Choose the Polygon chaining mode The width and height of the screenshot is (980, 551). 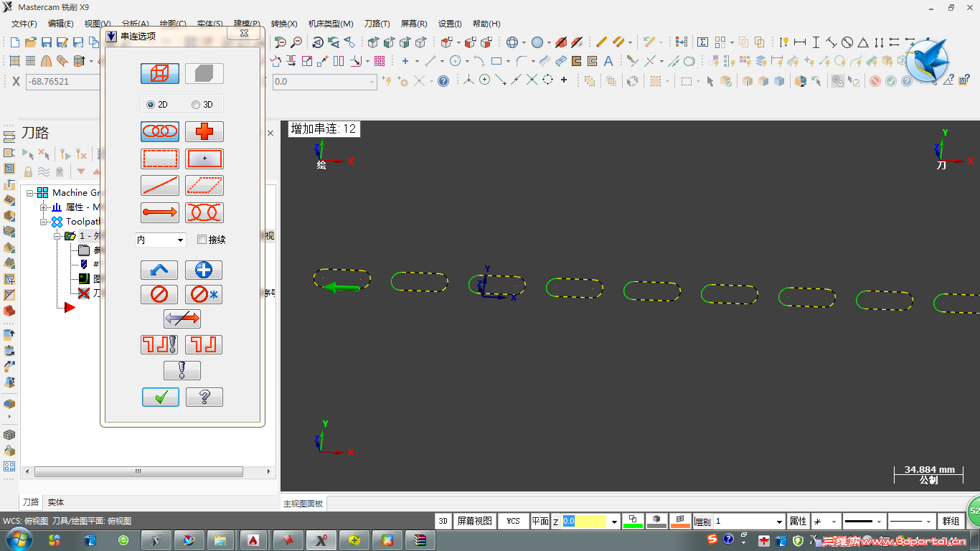pyautogui.click(x=204, y=186)
